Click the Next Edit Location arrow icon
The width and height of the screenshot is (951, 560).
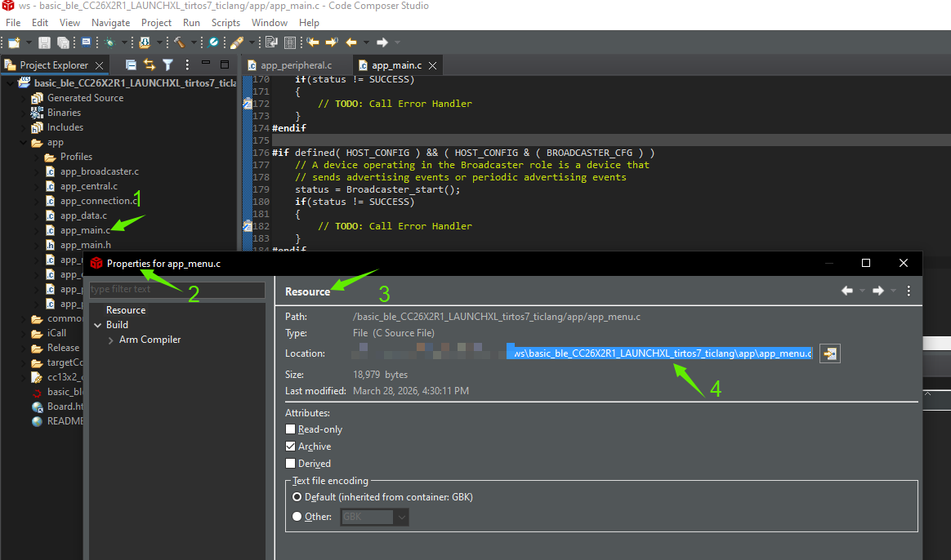[332, 42]
